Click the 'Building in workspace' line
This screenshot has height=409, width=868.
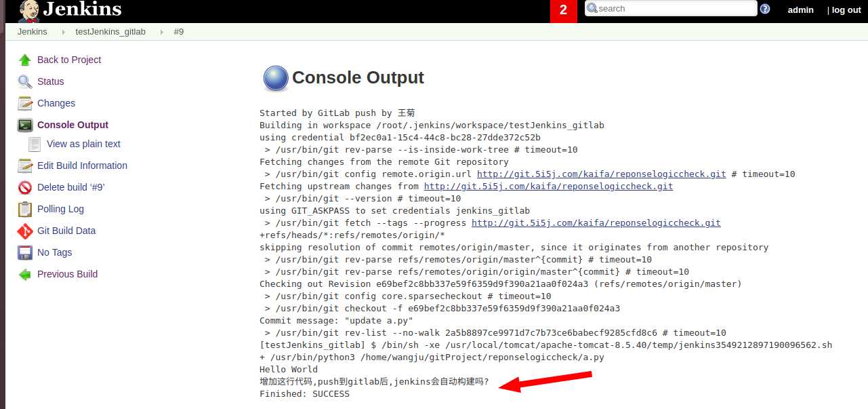tap(432, 125)
